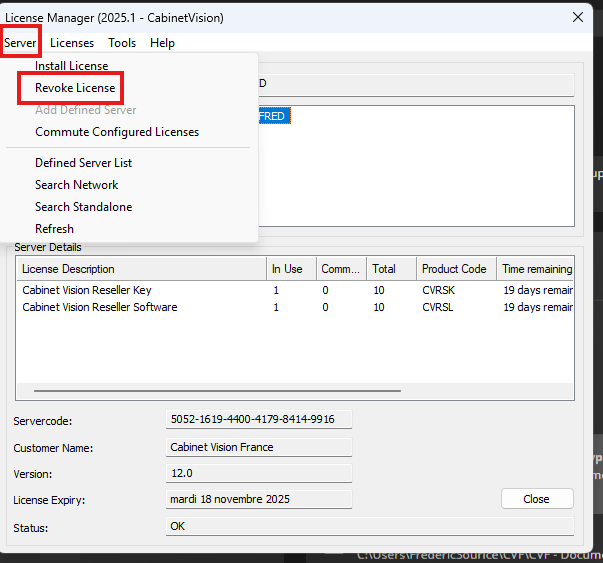
Task: Click Commute Configured Licenses
Action: (117, 132)
